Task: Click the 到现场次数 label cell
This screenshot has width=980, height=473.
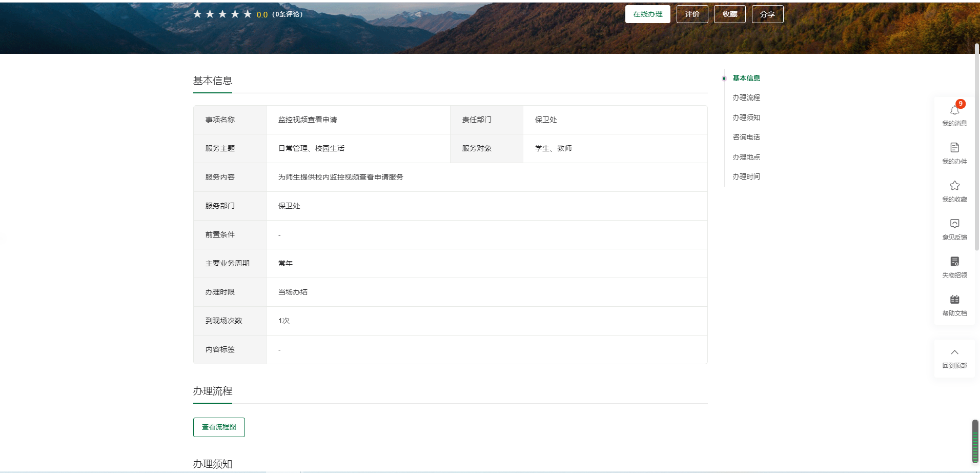Action: [x=230, y=321]
